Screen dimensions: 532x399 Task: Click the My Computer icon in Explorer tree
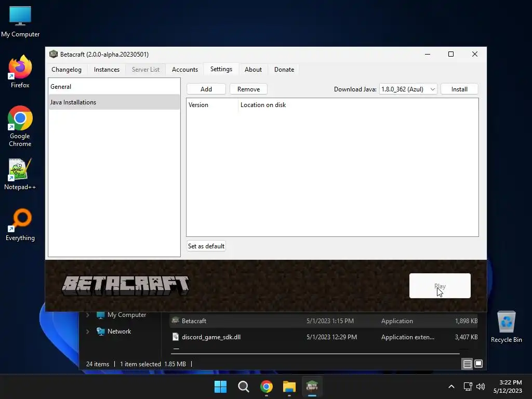coord(100,315)
